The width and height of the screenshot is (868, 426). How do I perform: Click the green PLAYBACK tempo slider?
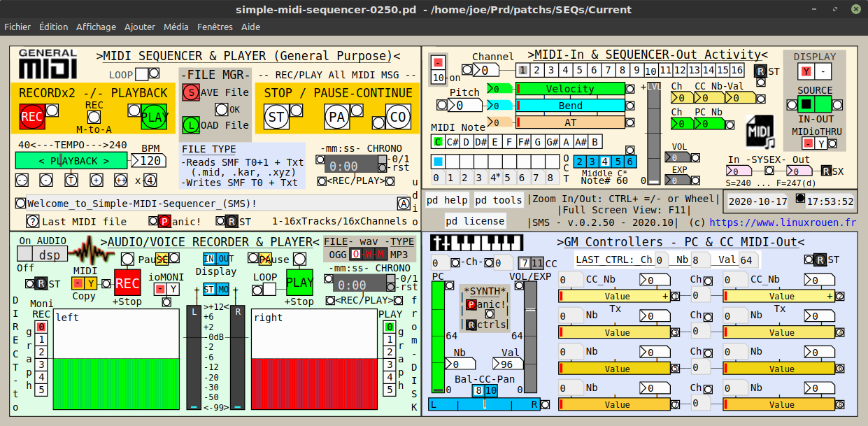point(72,160)
